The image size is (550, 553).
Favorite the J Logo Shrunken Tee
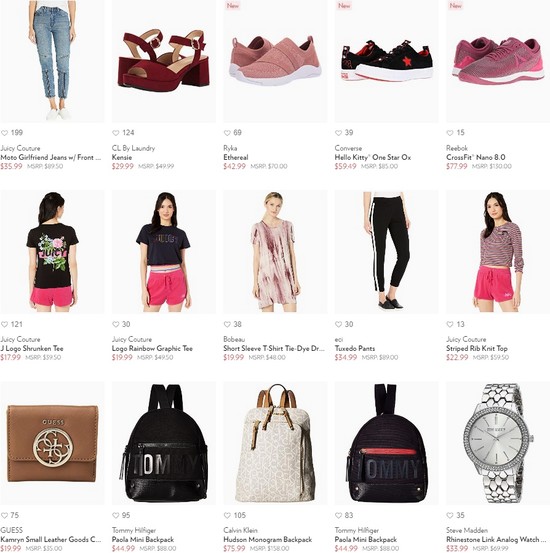tap(4, 324)
